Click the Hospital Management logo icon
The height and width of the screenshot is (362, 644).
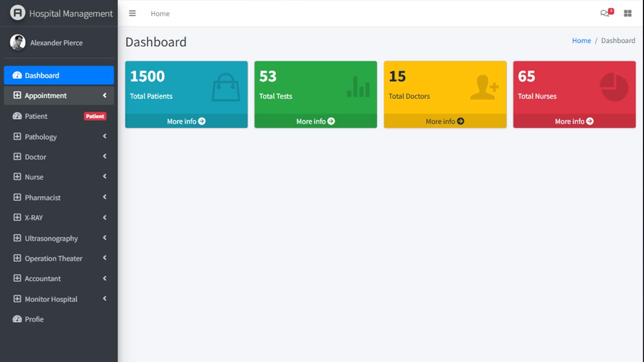(x=17, y=13)
